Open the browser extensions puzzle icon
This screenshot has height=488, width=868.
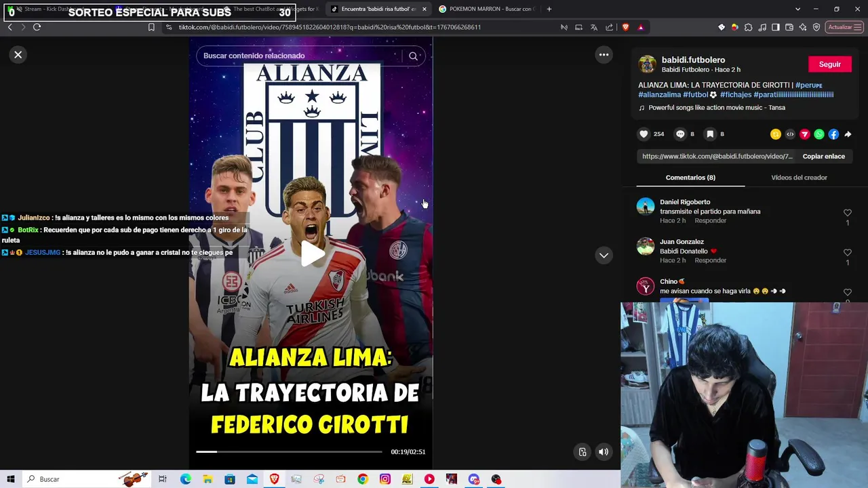pos(748,27)
